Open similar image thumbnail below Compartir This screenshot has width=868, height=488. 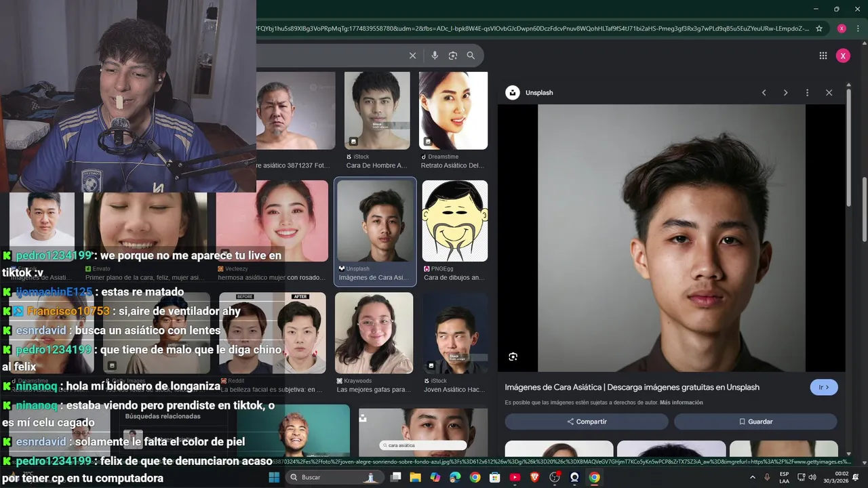(559, 448)
